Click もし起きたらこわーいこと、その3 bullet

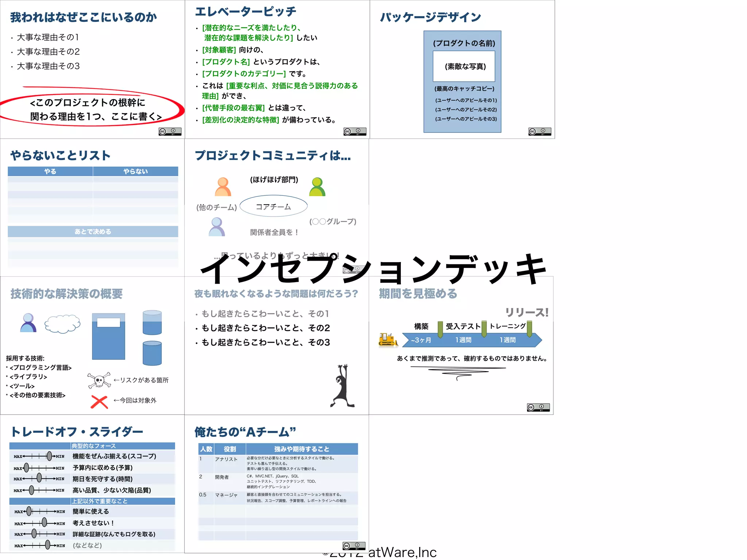click(266, 342)
